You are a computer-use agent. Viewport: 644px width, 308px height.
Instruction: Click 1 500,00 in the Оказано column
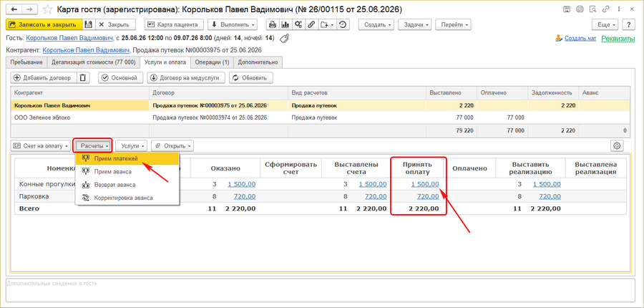pyautogui.click(x=242, y=184)
